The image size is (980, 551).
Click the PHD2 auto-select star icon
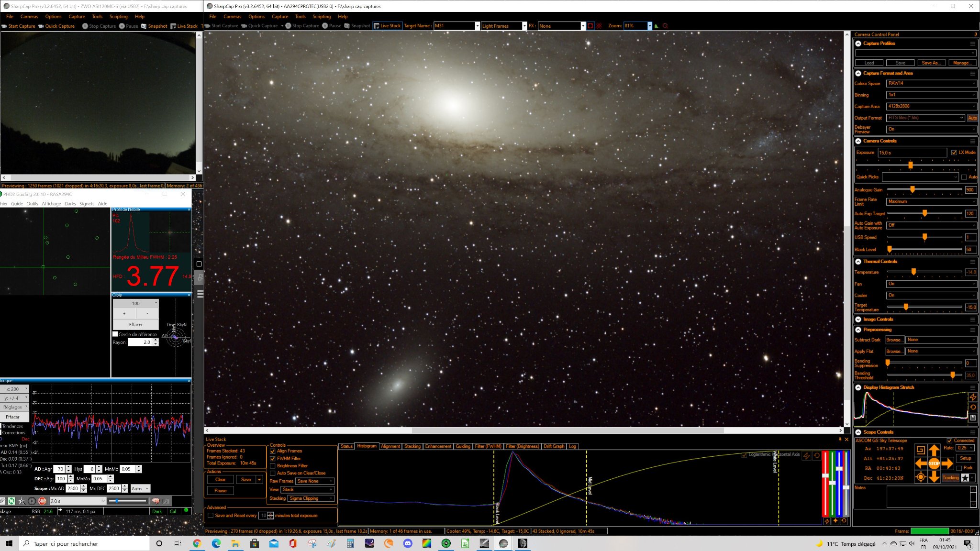point(22,501)
